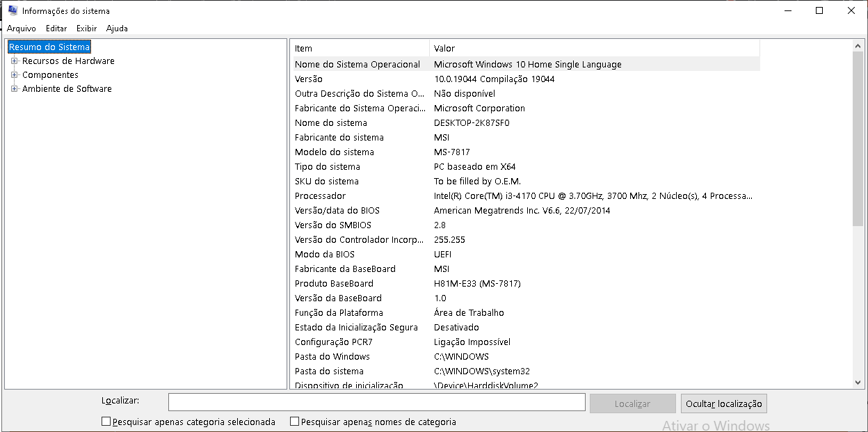Select Ambiente de Software in tree
The height and width of the screenshot is (432, 868).
click(67, 89)
